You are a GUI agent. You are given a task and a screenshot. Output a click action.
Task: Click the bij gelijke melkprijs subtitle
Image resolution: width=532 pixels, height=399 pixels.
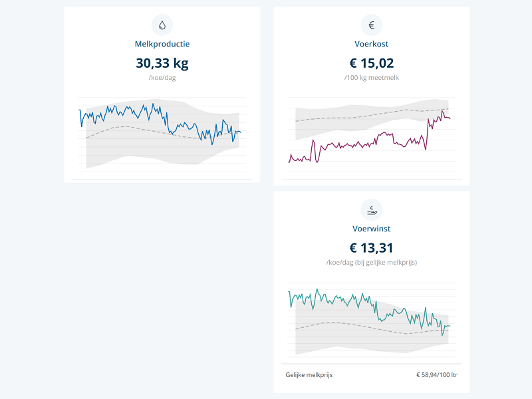point(371,262)
